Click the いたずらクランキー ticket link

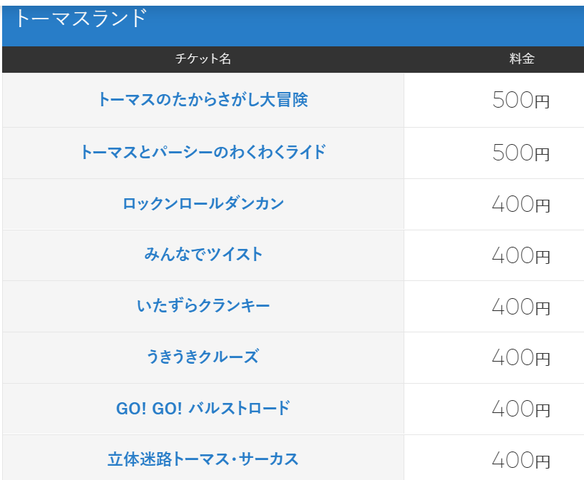tap(203, 306)
